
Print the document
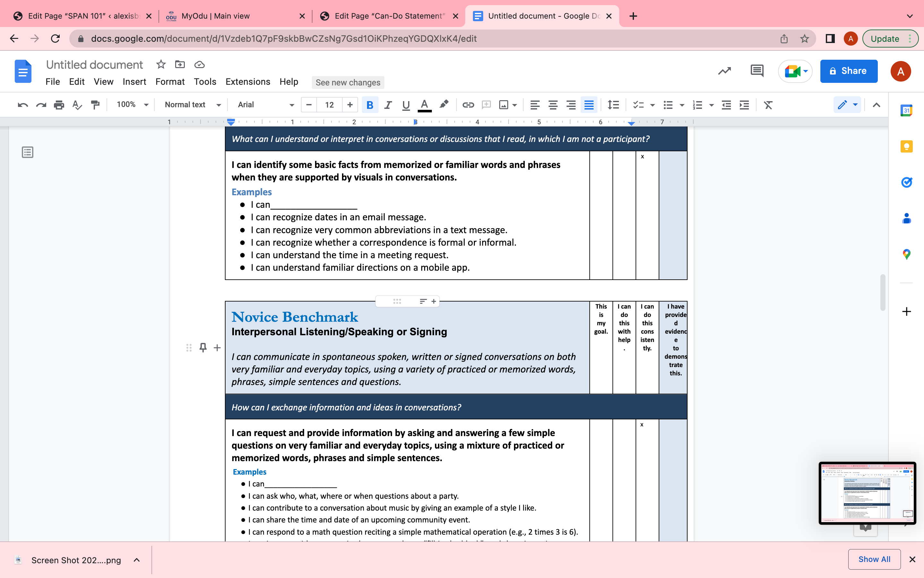pos(59,105)
